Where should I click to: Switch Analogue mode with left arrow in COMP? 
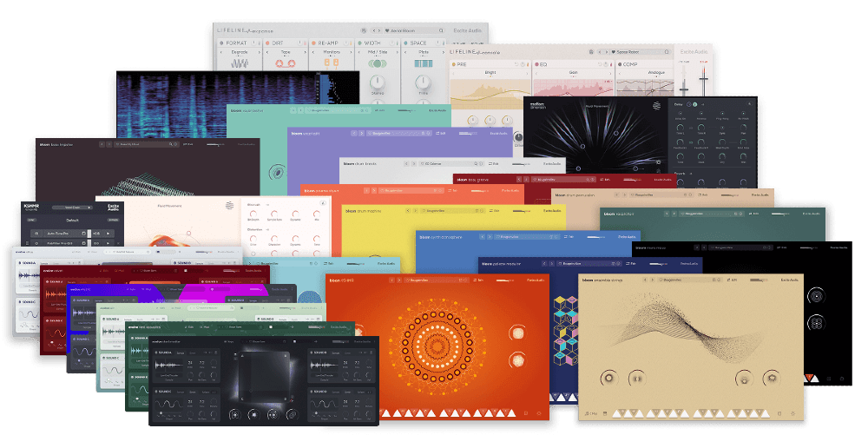(x=620, y=73)
